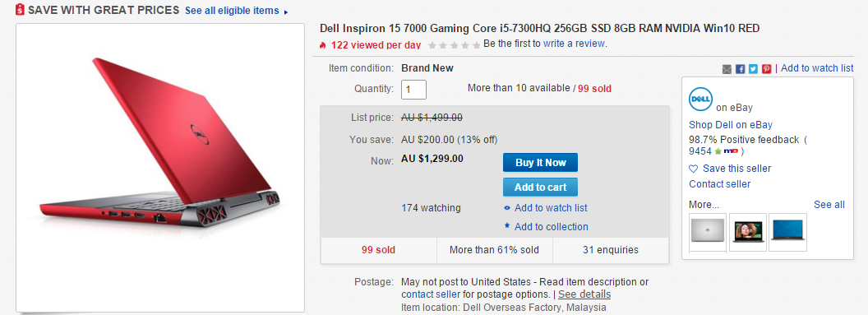Click the Buy It Now button
The height and width of the screenshot is (315, 868).
click(x=540, y=163)
